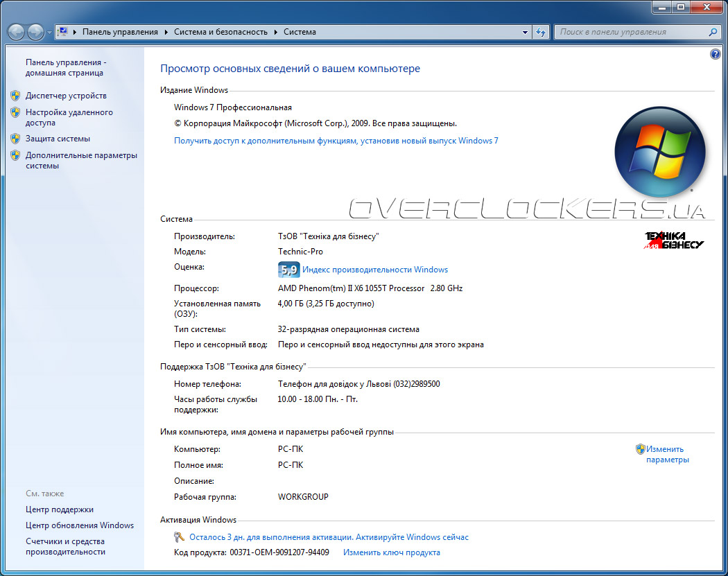
Task: Click 'Осталось 3 дн. для выполнения активации' link
Action: pos(329,537)
